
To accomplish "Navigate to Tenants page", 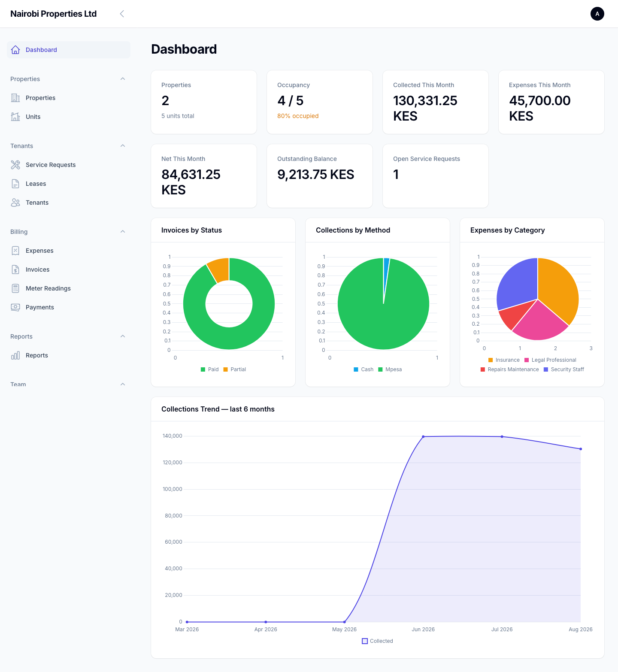I will [69, 203].
